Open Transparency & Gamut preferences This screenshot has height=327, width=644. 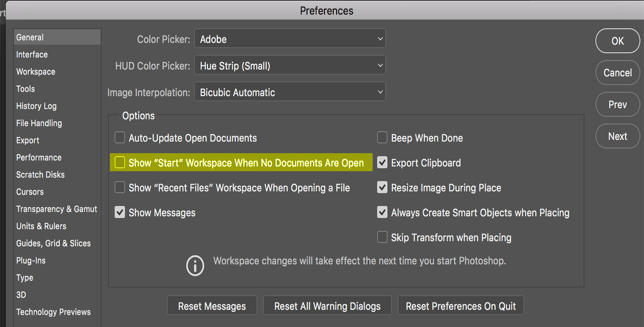[57, 209]
